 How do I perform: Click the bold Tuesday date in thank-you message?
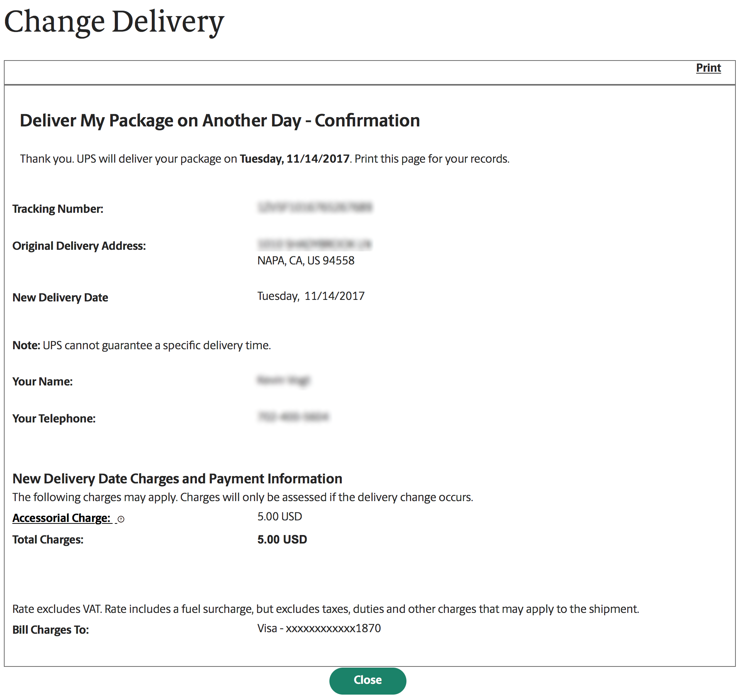(x=295, y=159)
